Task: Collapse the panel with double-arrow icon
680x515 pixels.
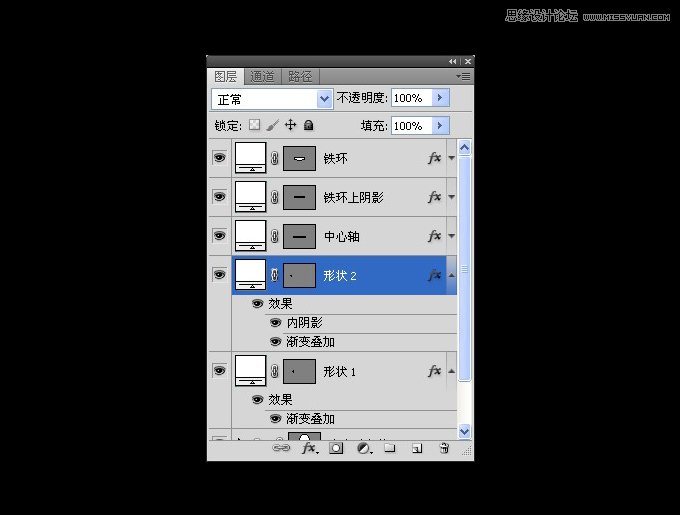Action: click(452, 62)
